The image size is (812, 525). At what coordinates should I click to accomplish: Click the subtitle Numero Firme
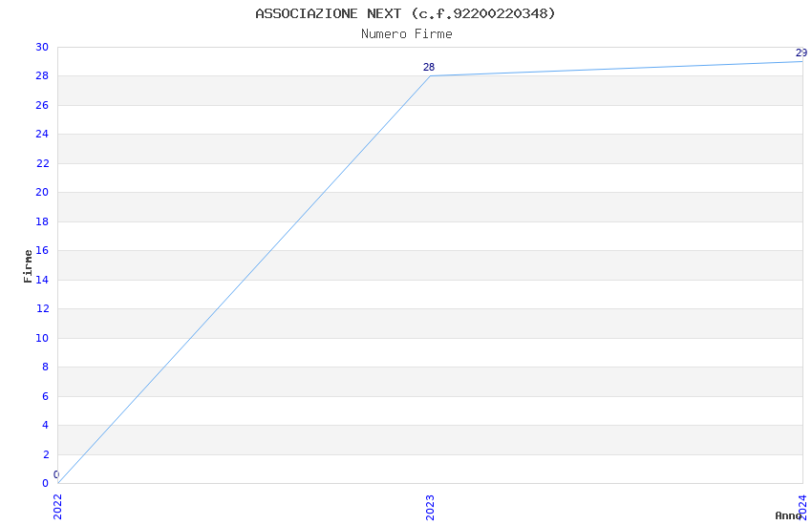point(407,33)
